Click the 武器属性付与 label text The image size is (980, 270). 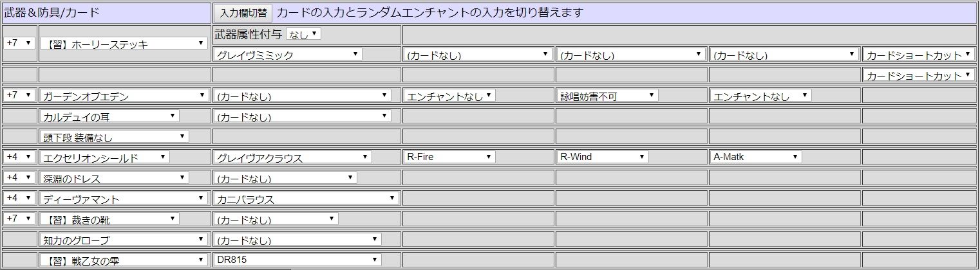[248, 33]
